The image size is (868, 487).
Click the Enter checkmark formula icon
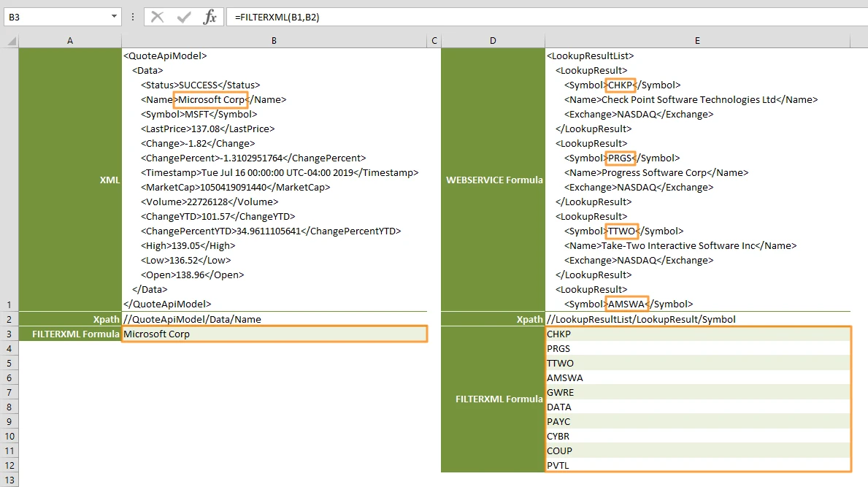pyautogui.click(x=184, y=17)
